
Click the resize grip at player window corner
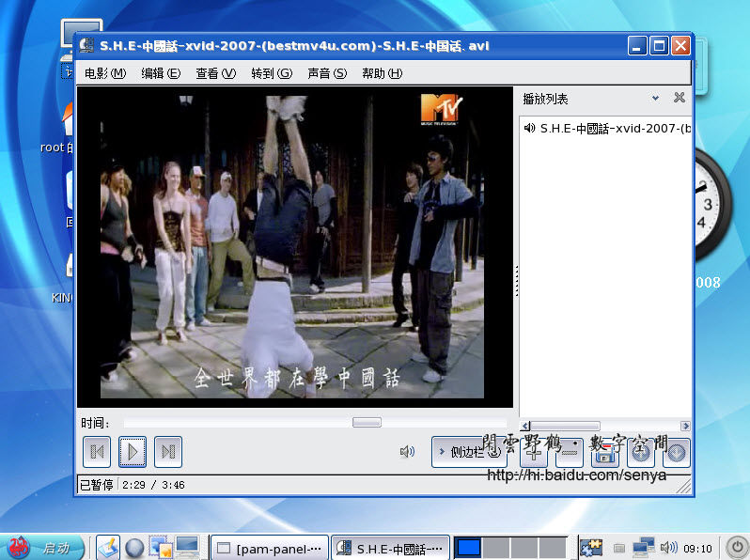coord(684,486)
